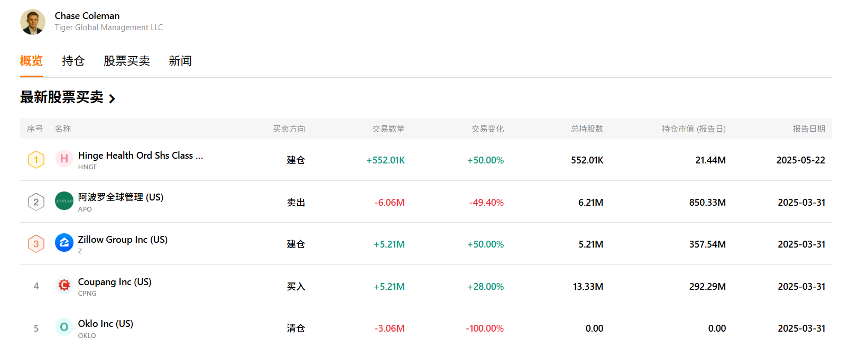Open the 新闻 tab
This screenshot has width=868, height=347.
pos(180,61)
